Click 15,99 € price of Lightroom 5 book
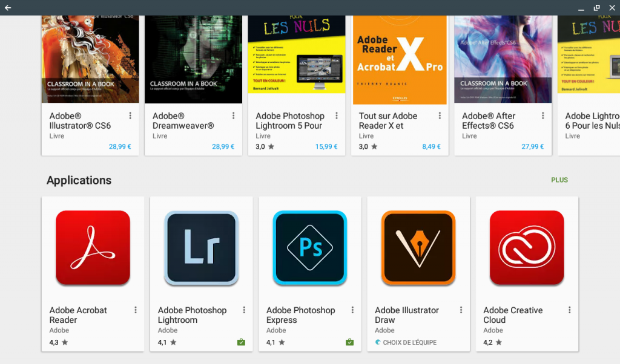The height and width of the screenshot is (364, 620). [326, 146]
